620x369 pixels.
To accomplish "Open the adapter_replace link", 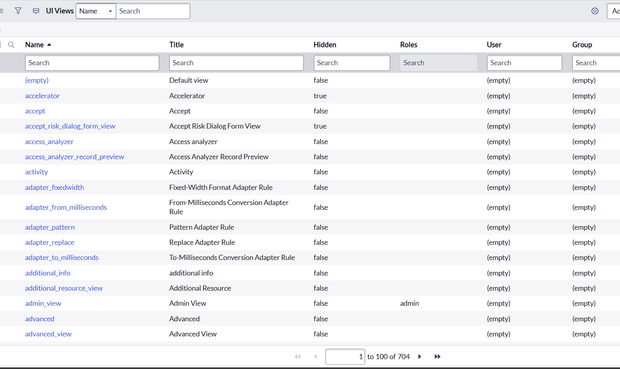I will coord(49,242).
